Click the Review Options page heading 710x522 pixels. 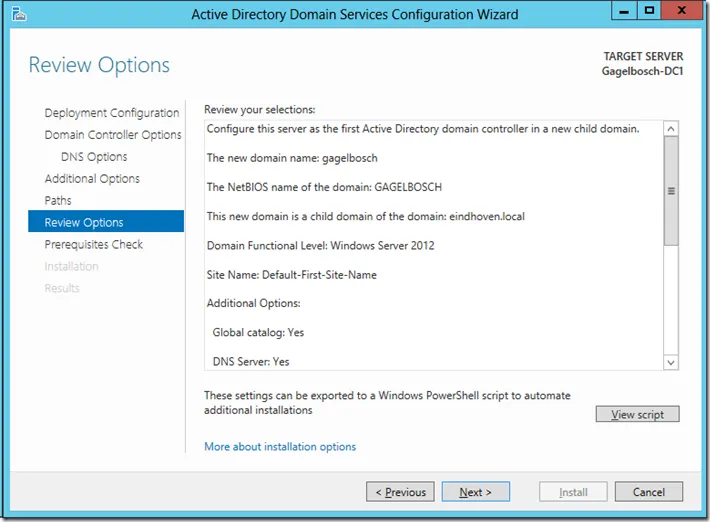coord(99,65)
